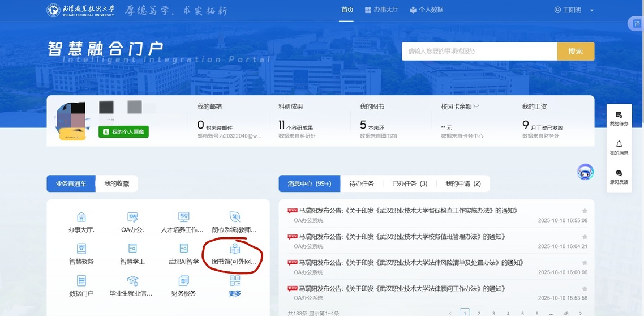Click the yellow 搜索 button

576,51
